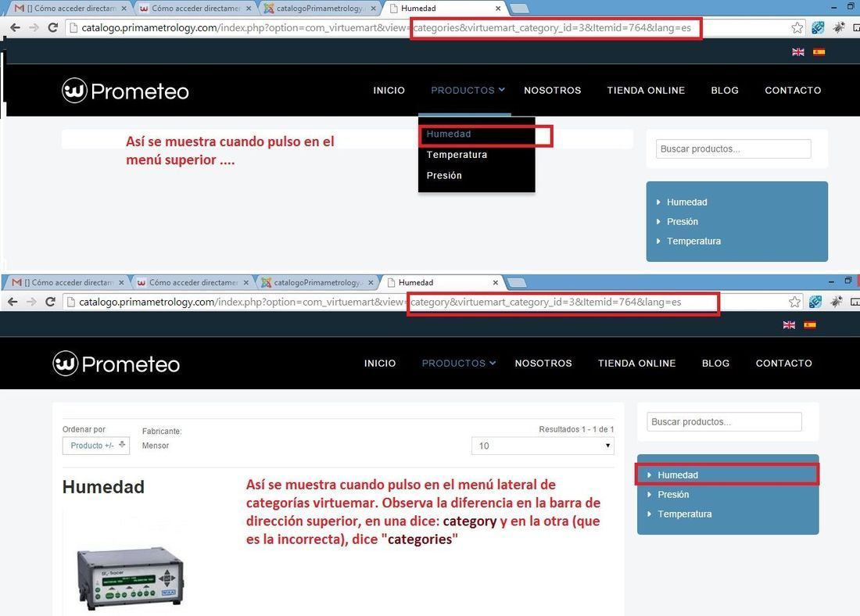Reload the page in the upper browser
Screen dimensions: 860x616
pos(52,27)
